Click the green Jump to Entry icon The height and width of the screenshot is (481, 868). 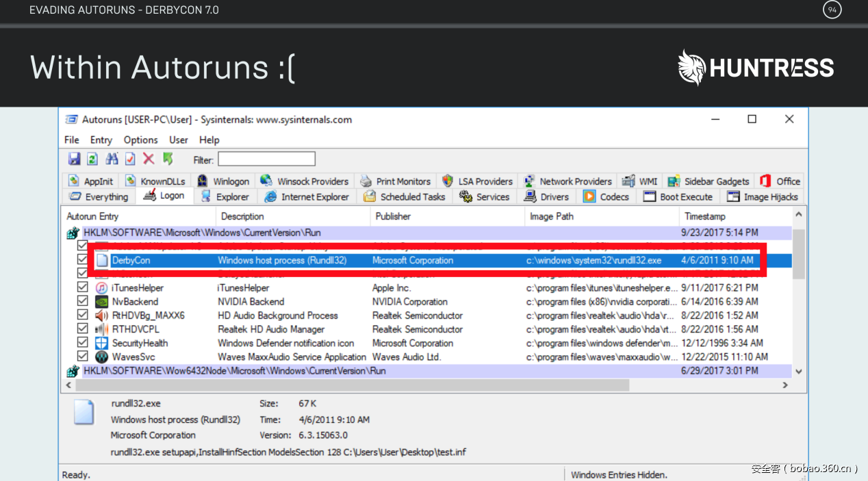(168, 159)
